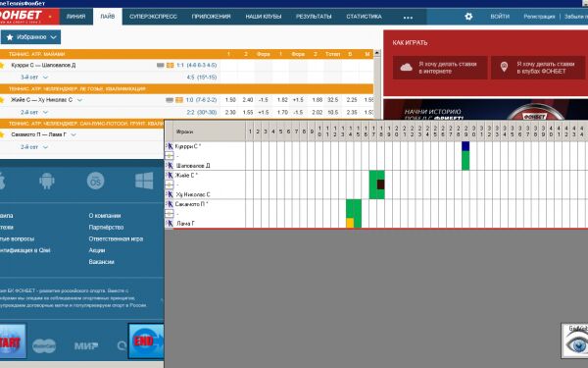Click the blue cell in Куэрри С row
Image resolution: width=588 pixels, height=368 pixels.
point(465,146)
